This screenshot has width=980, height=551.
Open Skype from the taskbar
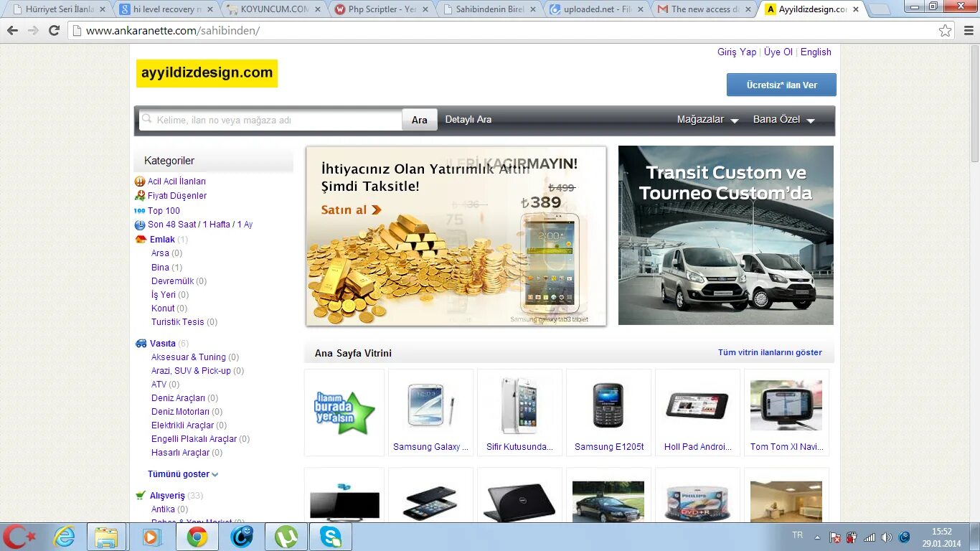click(x=331, y=537)
